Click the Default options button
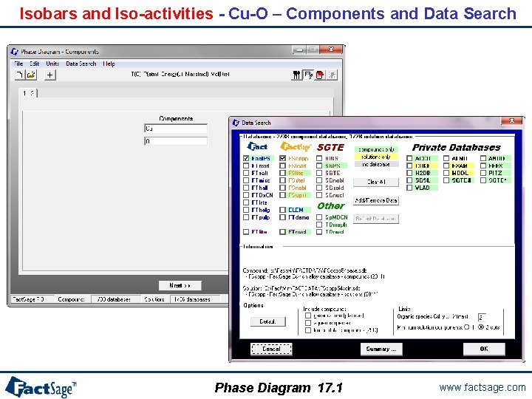The width and height of the screenshot is (532, 399). [268, 321]
